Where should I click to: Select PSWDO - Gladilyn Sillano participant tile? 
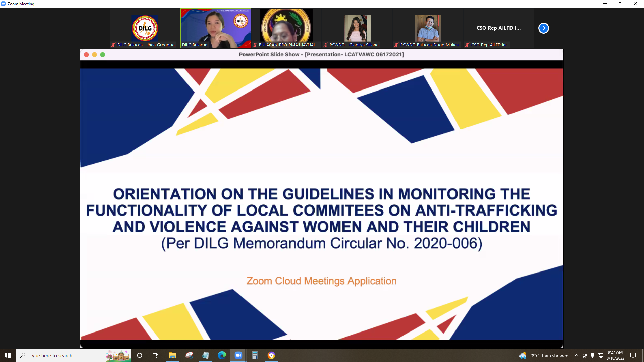point(357,28)
